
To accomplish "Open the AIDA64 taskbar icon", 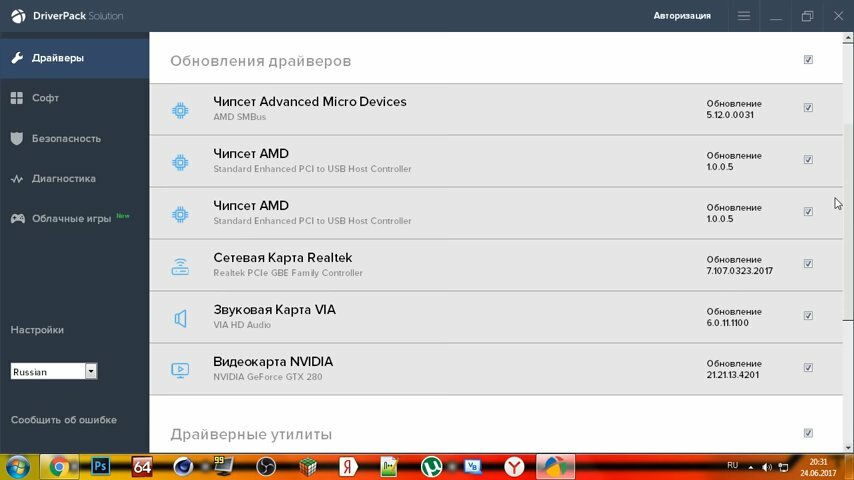I will point(142,467).
